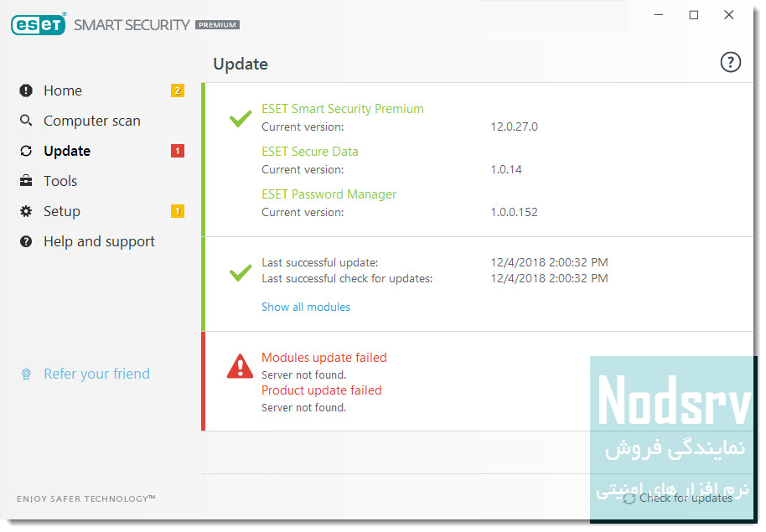Select the Computer scan magnifier icon
Viewport: 766px width, 532px height.
pyautogui.click(x=25, y=121)
